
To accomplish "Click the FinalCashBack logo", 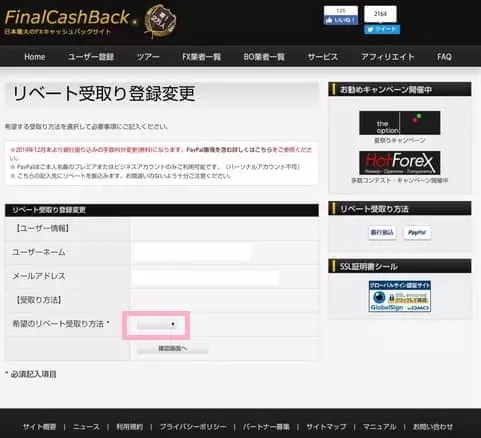I will click(68, 22).
